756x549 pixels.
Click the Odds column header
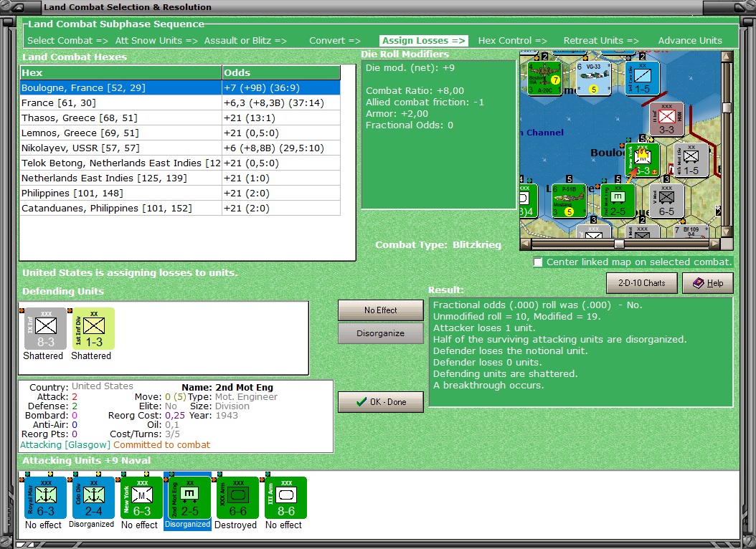[x=281, y=72]
